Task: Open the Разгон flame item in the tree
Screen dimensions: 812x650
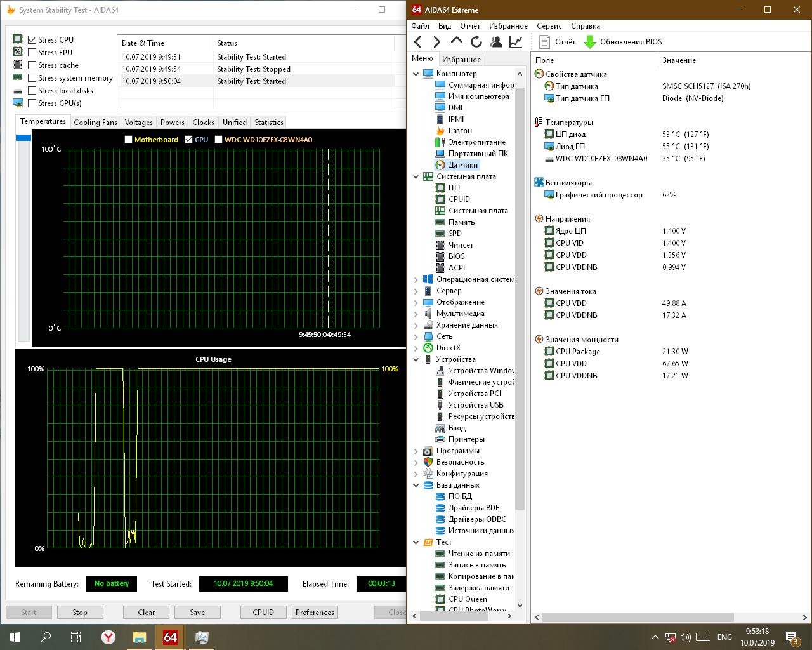Action: [454, 131]
